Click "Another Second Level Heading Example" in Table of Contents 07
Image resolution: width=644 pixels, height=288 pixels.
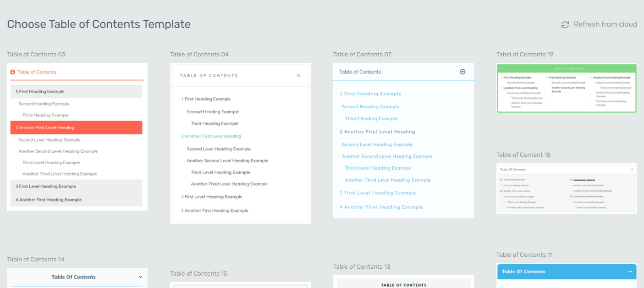[387, 156]
